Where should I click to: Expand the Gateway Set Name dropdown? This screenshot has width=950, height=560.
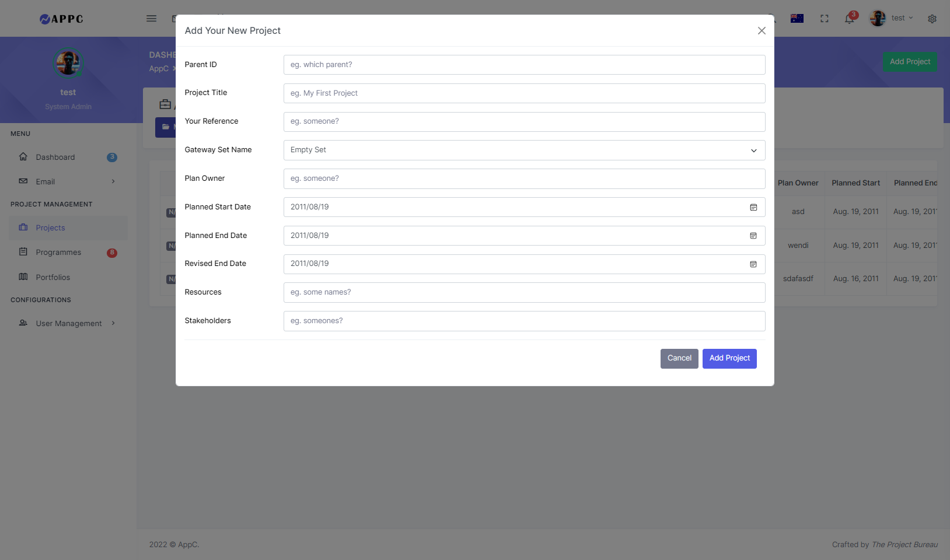[x=523, y=150]
